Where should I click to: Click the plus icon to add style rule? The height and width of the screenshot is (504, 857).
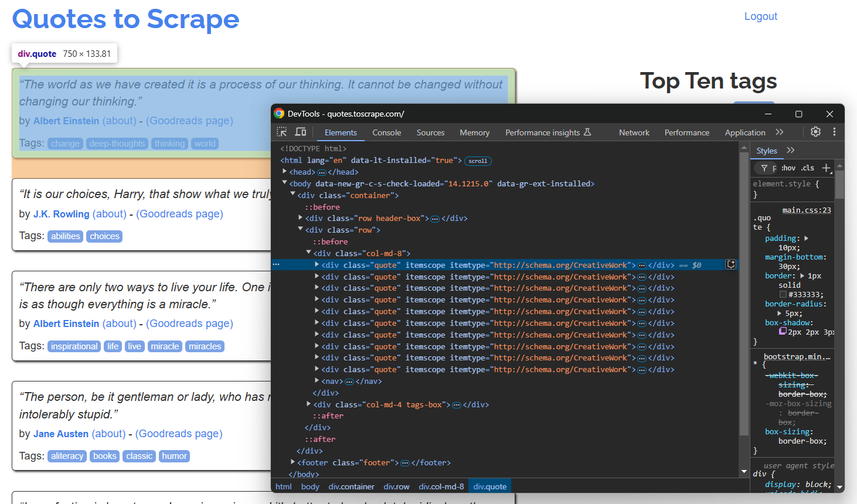pyautogui.click(x=827, y=168)
